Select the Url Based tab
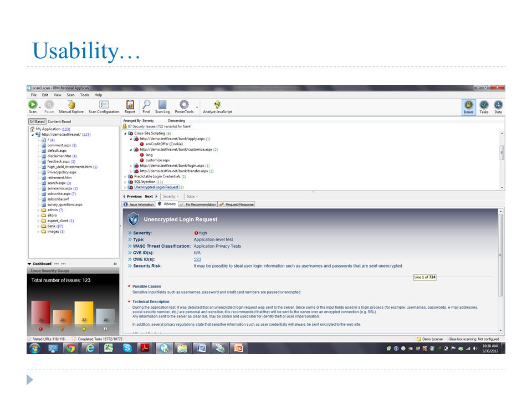Viewport: 532px width, 399px height. click(37, 121)
